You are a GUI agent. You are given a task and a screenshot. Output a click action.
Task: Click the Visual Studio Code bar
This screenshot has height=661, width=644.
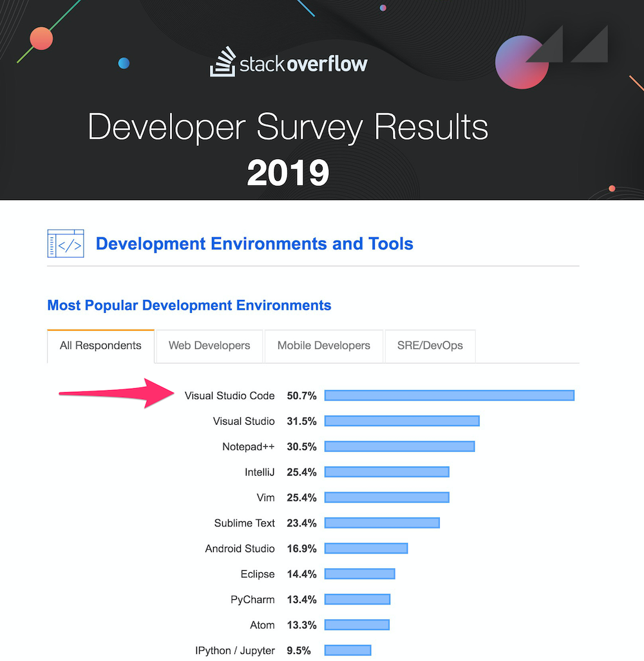[x=450, y=395]
